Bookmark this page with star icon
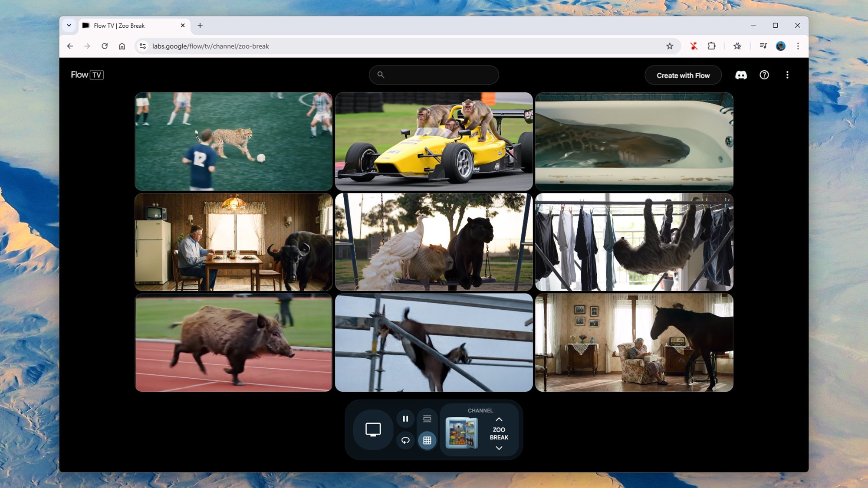This screenshot has height=488, width=868. pyautogui.click(x=670, y=46)
